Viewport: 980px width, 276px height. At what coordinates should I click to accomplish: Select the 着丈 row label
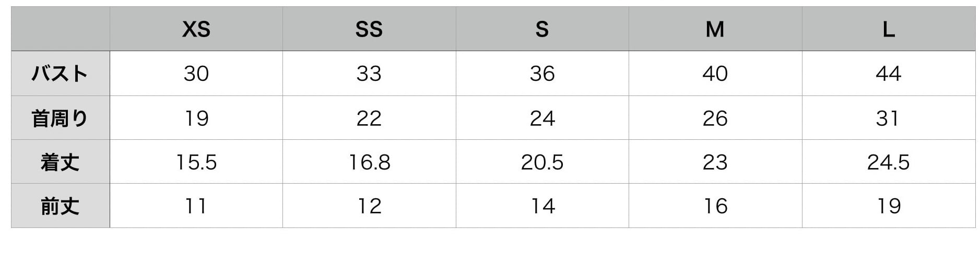61,162
